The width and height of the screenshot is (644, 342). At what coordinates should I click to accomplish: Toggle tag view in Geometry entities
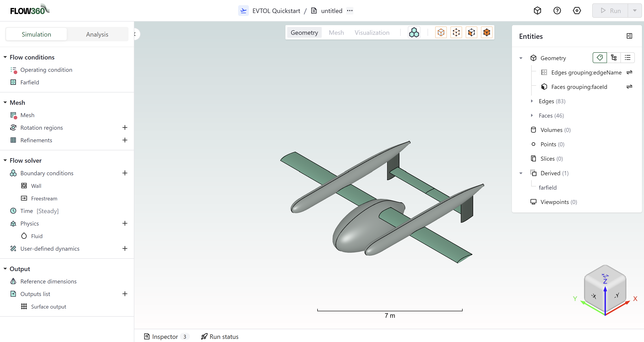coord(600,58)
